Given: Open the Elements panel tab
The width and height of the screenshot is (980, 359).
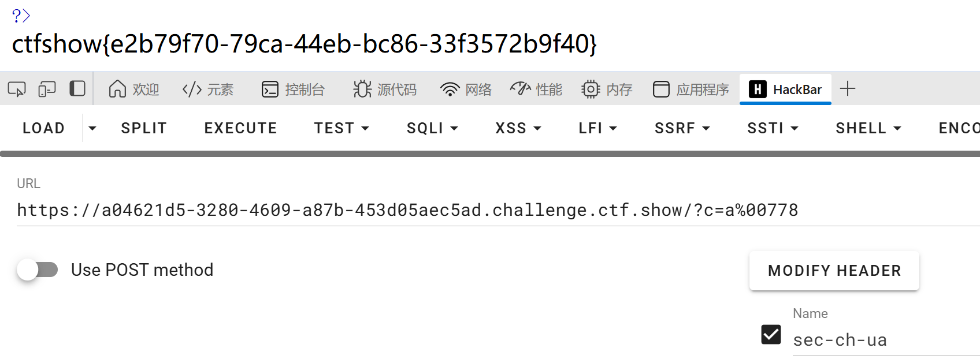Looking at the screenshot, I should point(207,89).
